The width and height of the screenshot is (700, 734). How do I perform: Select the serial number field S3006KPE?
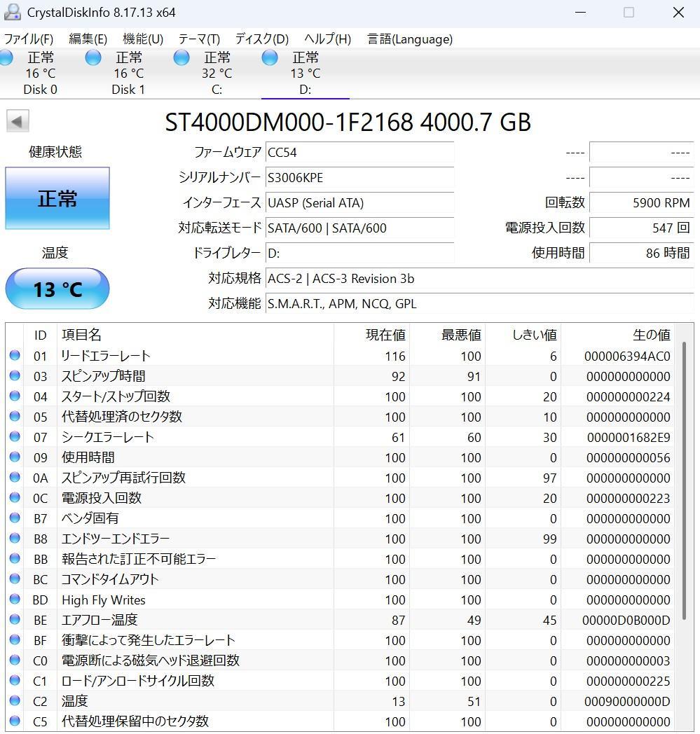click(x=359, y=178)
